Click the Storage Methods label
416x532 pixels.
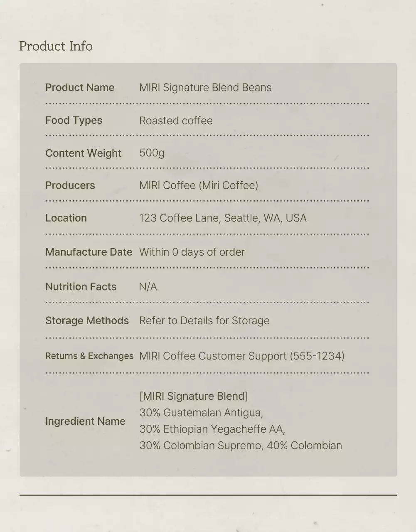tap(87, 321)
